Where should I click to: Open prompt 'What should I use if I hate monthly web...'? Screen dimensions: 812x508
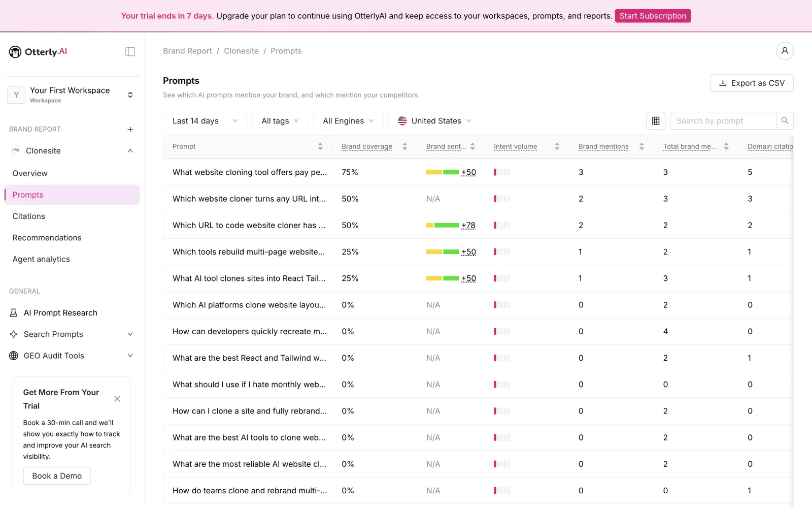point(249,385)
